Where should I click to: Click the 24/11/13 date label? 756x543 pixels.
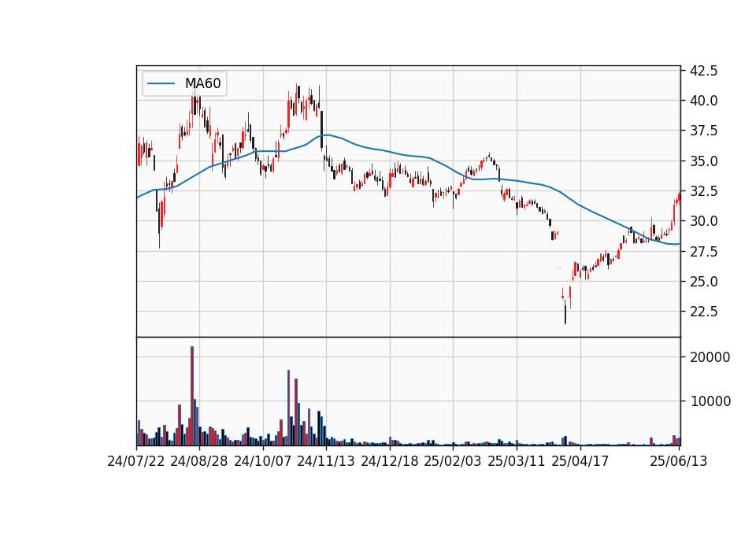pyautogui.click(x=326, y=461)
